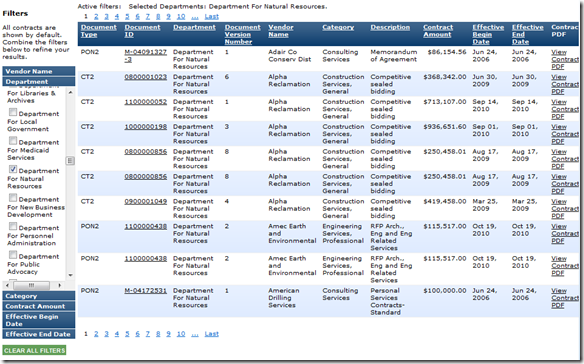Expand the Effective End Date filter section
584x364 pixels.
[x=39, y=334]
